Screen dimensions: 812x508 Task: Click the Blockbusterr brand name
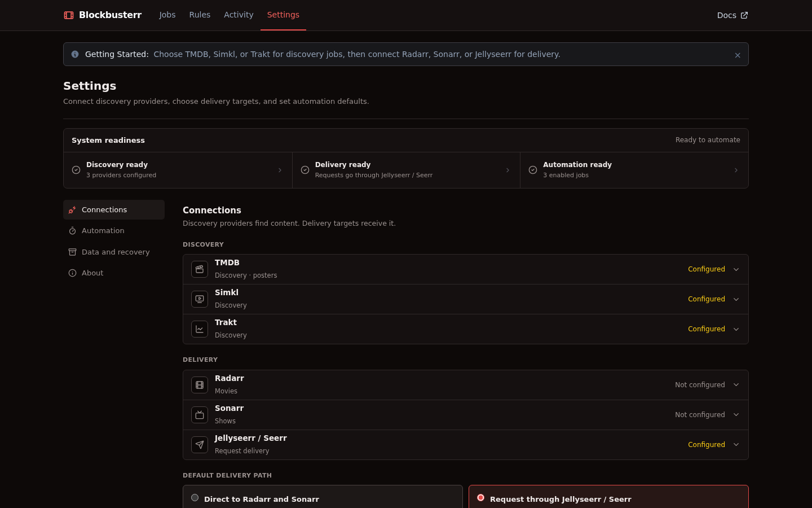[x=110, y=15]
